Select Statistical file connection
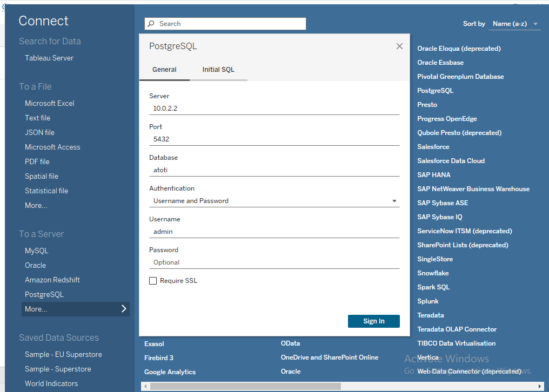The width and height of the screenshot is (549, 392). (46, 191)
